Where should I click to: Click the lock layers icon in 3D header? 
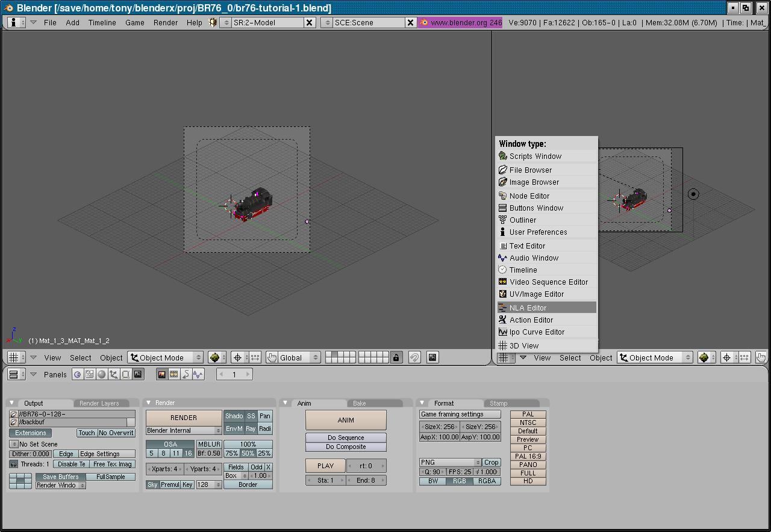pyautogui.click(x=396, y=357)
